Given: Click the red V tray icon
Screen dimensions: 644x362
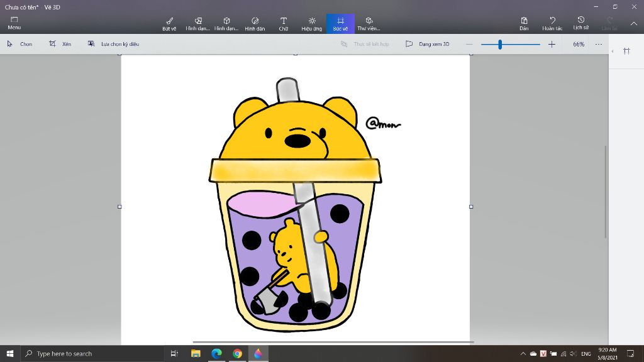Looking at the screenshot, I should click(543, 353).
